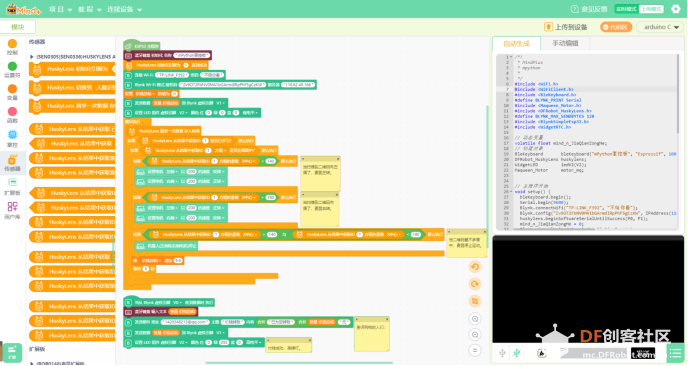This screenshot has height=366, width=688.
Task: Click the workspace horizontal scrollbar
Action: tap(298, 363)
